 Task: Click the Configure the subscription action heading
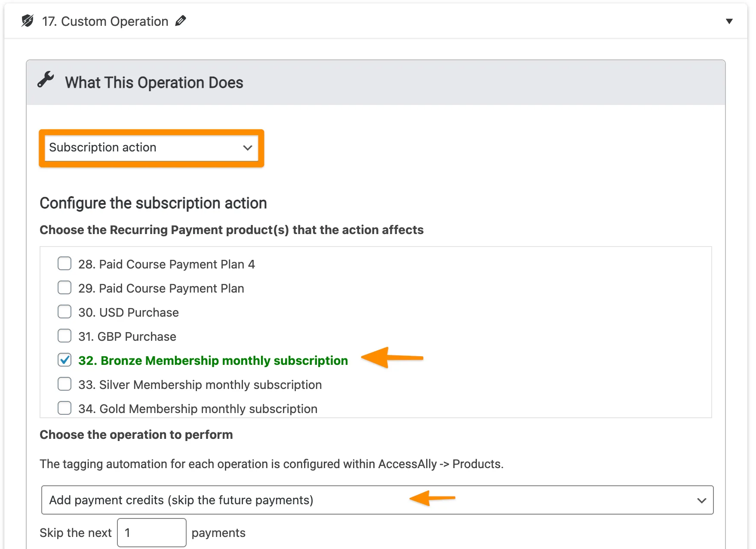tap(154, 203)
